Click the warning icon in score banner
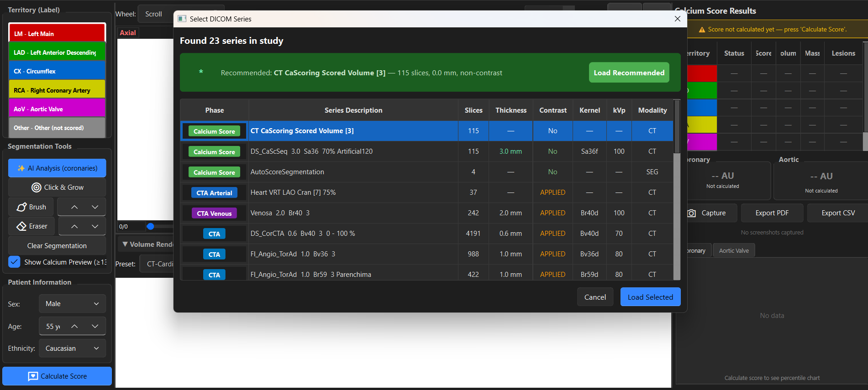The image size is (868, 390). 702,30
